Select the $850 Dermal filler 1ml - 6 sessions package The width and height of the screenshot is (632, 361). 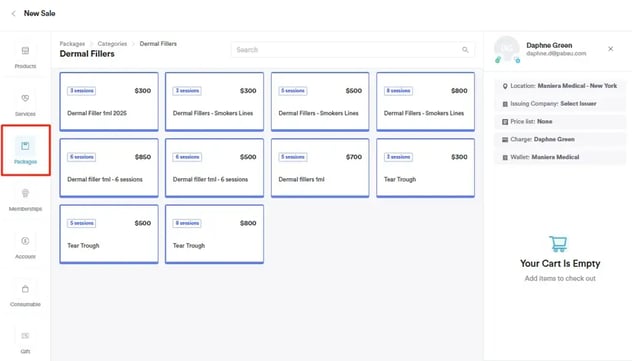[x=109, y=168]
